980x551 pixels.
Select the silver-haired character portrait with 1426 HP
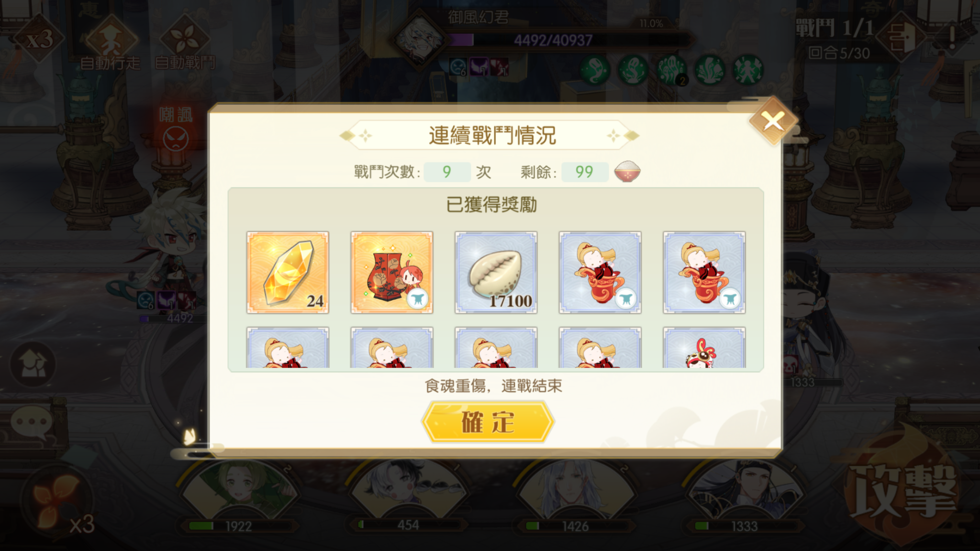[574, 495]
